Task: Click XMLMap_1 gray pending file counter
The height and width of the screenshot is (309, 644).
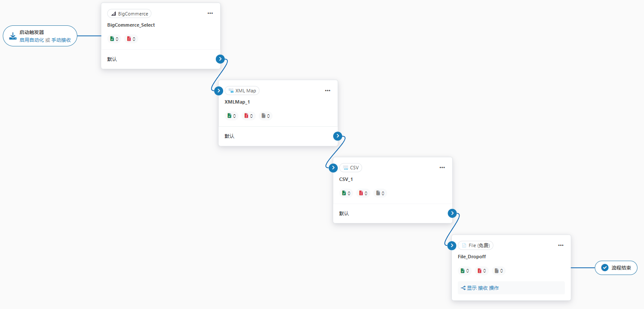Action: point(266,116)
